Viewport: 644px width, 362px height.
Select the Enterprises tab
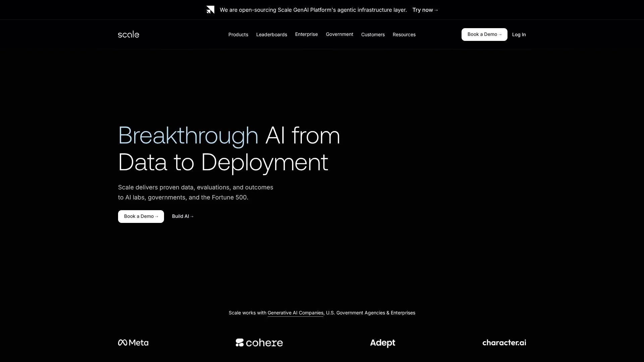(403, 313)
